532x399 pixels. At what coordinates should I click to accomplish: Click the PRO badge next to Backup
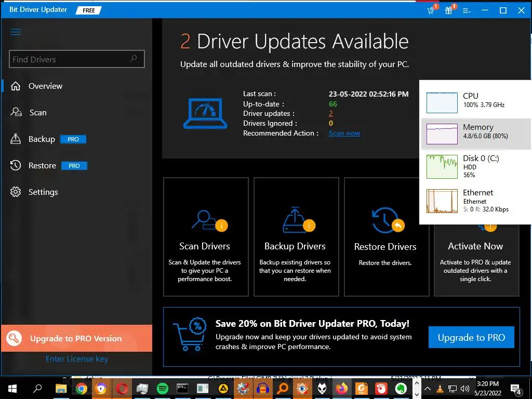coord(73,139)
